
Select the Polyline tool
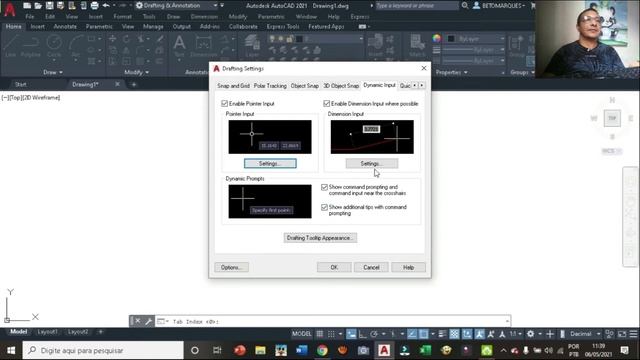[x=31, y=46]
